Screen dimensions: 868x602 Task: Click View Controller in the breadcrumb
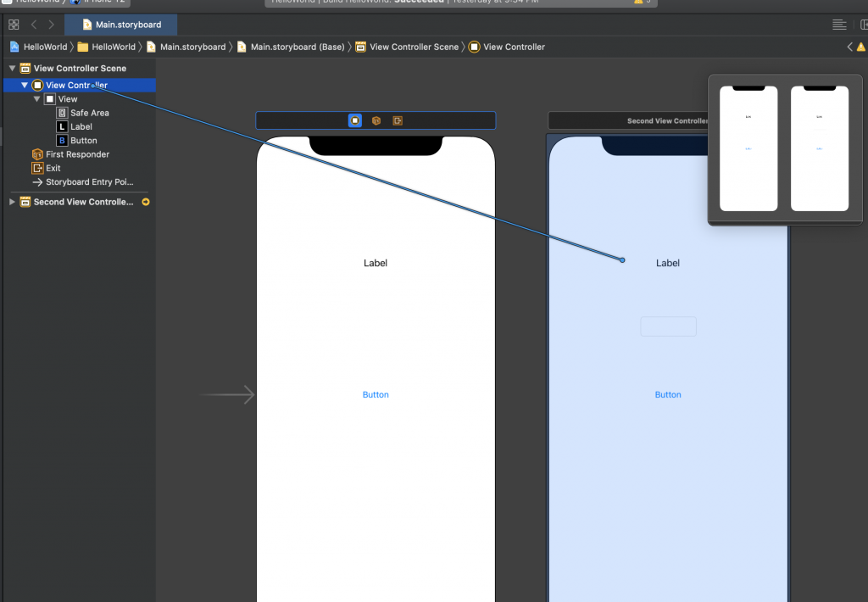[x=507, y=47]
